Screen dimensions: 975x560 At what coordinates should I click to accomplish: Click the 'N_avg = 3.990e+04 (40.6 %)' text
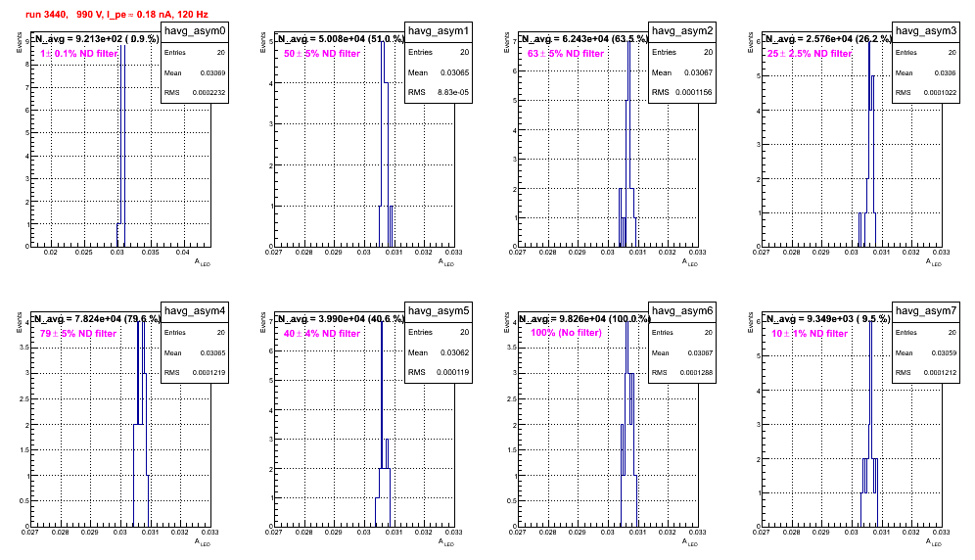click(341, 318)
